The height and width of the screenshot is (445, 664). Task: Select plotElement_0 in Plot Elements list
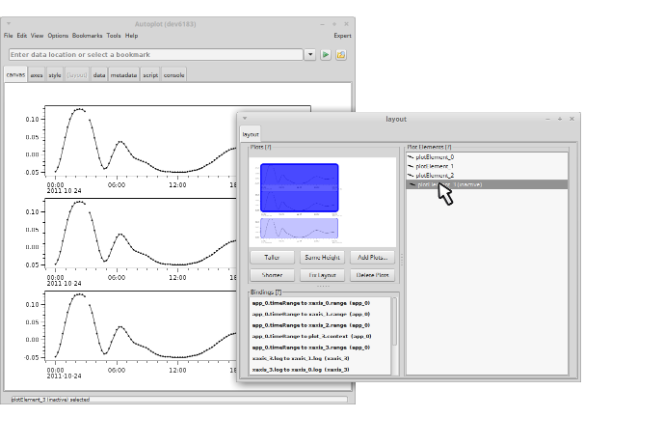tap(487, 157)
